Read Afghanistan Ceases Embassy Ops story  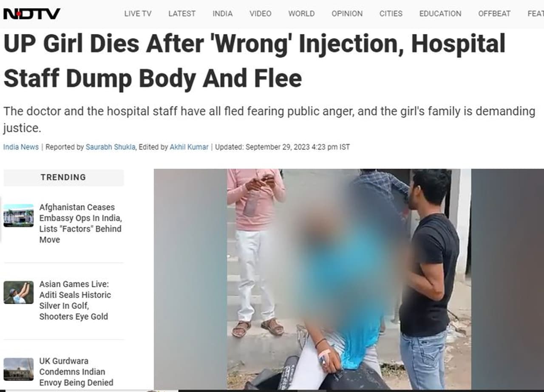[x=80, y=223]
